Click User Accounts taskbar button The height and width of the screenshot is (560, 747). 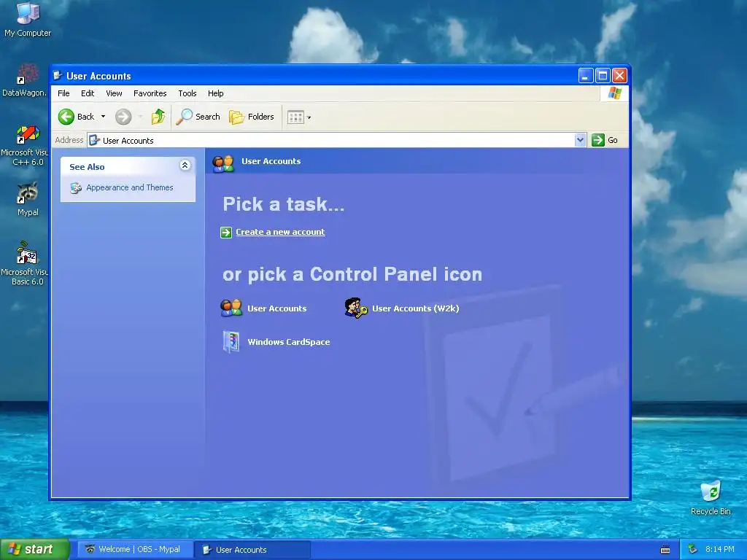252,550
